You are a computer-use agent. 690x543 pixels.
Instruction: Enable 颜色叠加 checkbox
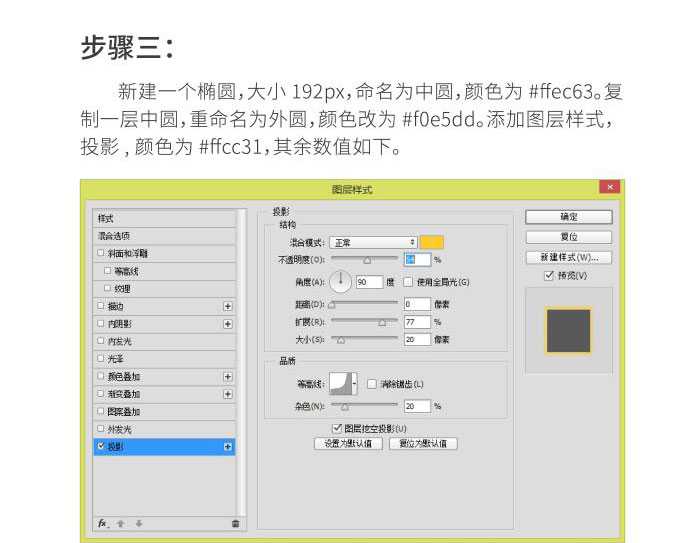[x=101, y=376]
